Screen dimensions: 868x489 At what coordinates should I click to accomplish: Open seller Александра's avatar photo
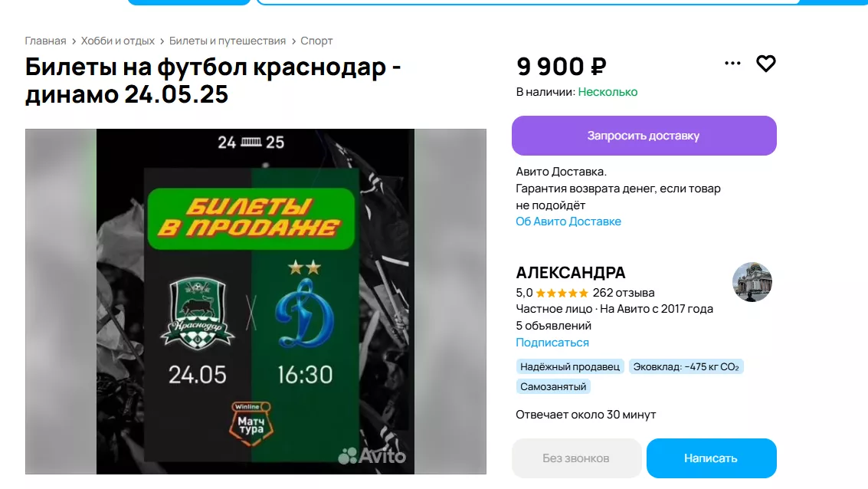click(x=752, y=282)
